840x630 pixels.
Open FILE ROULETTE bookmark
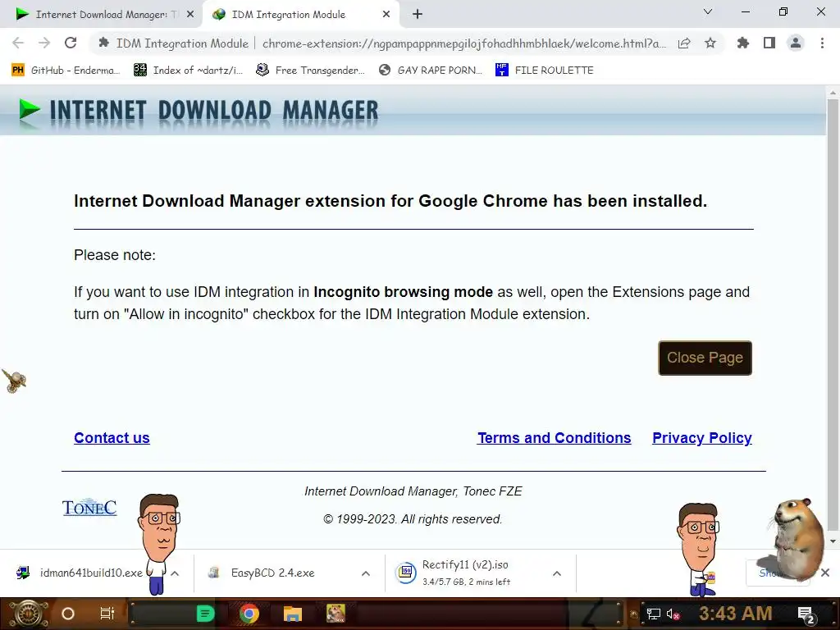(x=545, y=71)
